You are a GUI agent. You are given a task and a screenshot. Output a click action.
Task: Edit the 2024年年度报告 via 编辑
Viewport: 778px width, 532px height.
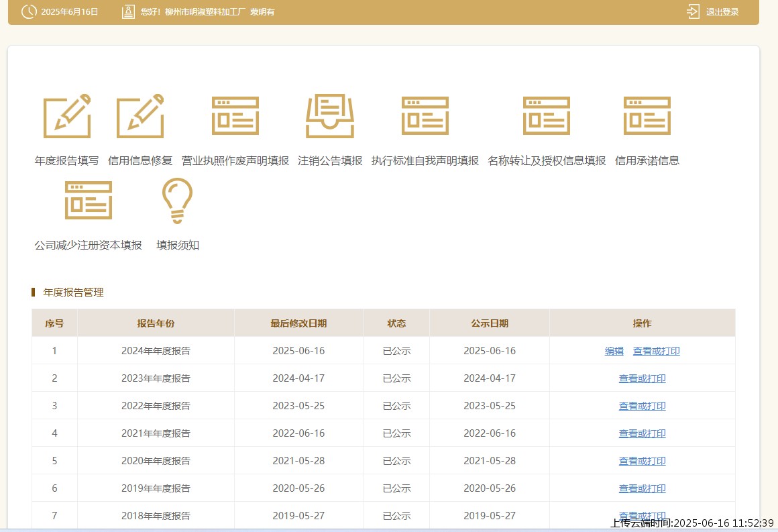614,351
